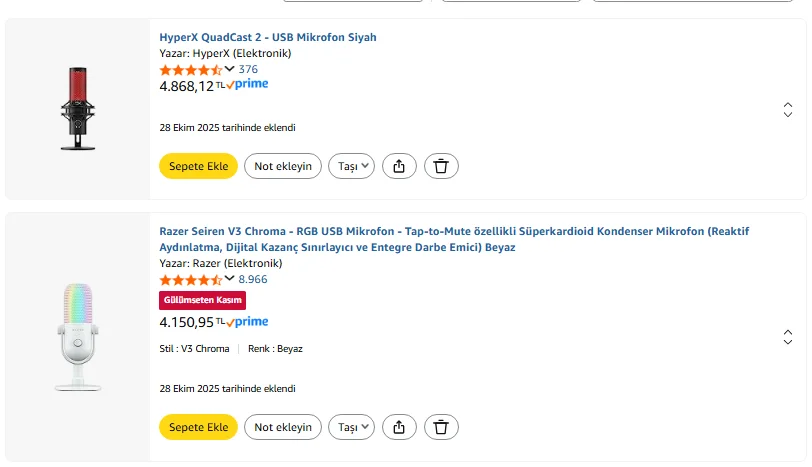Share the Razer Seiren V3 Chroma item
The width and height of the screenshot is (812, 467).
[399, 427]
